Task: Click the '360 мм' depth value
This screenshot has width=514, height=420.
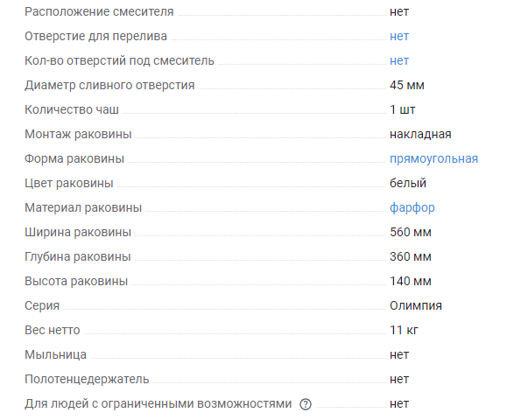Action: (x=411, y=256)
